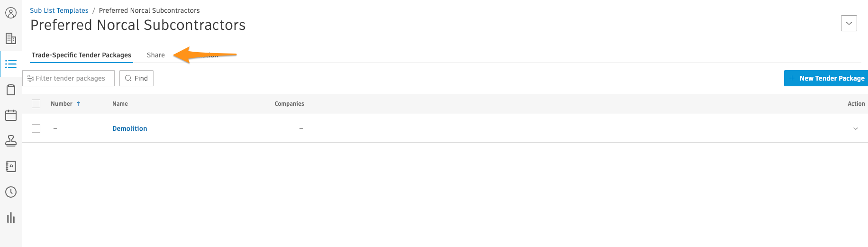Open the address book icon in sidebar
Screen dimensions: 868x247
point(11,166)
